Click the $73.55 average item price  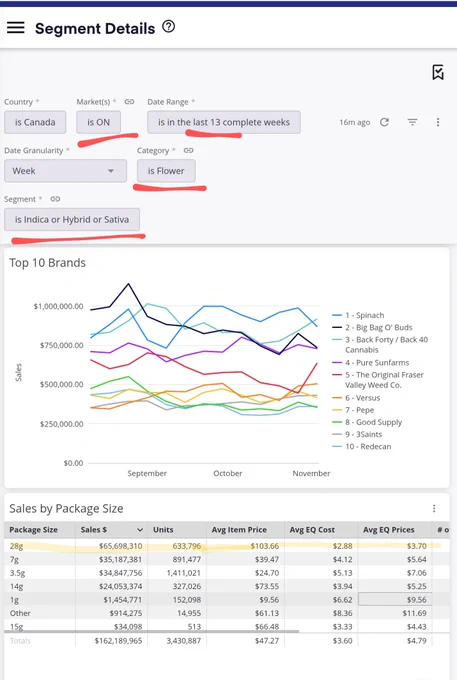tap(267, 586)
